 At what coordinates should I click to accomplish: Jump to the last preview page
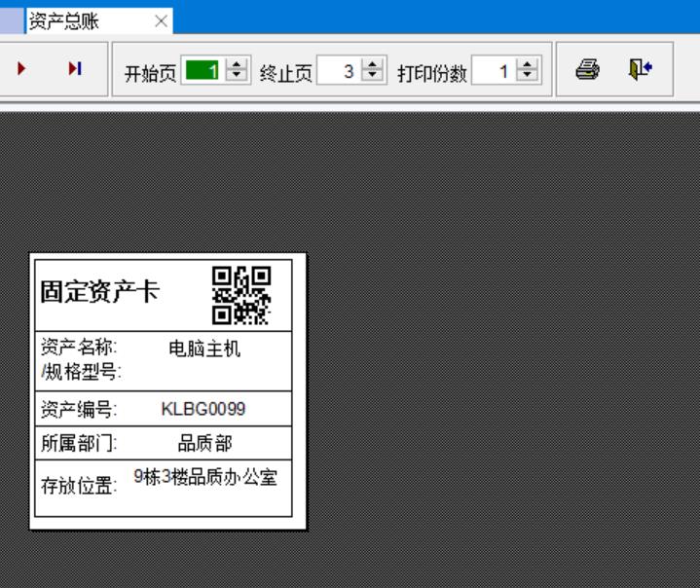[75, 69]
